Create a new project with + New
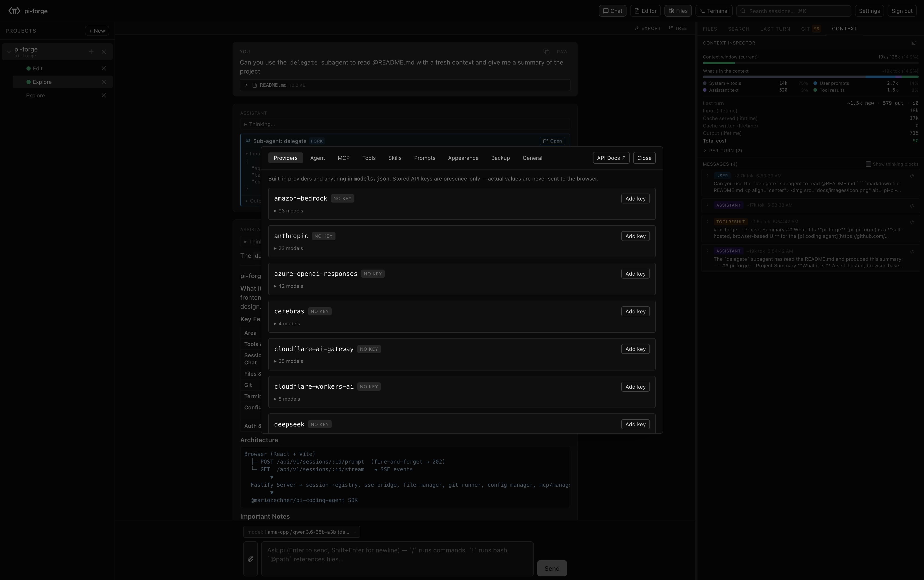 (x=97, y=31)
